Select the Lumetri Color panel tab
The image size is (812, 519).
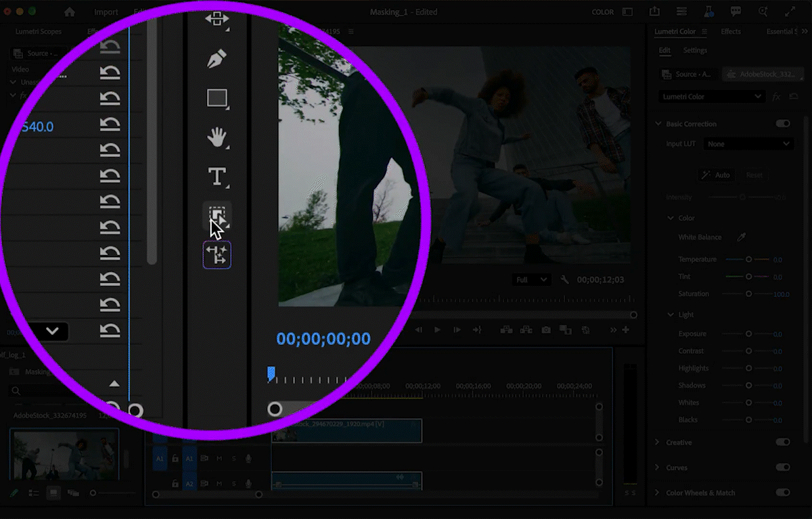675,32
